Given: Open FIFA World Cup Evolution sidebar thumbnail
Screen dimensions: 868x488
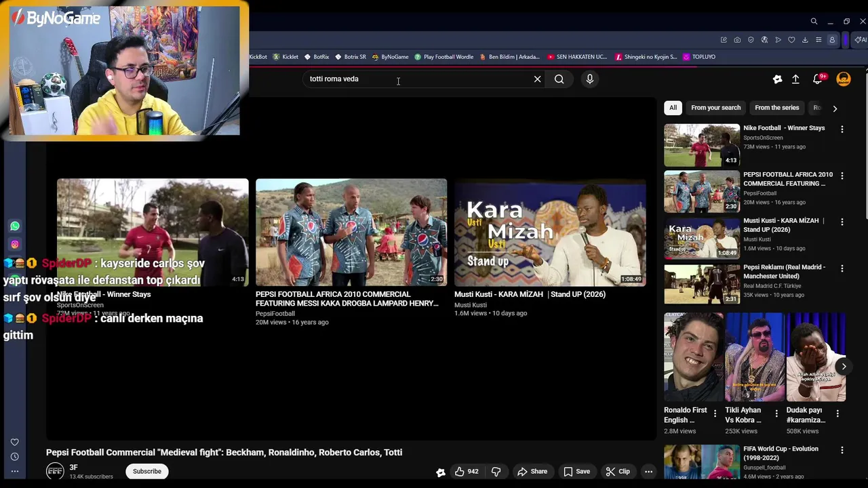Looking at the screenshot, I should (x=702, y=462).
